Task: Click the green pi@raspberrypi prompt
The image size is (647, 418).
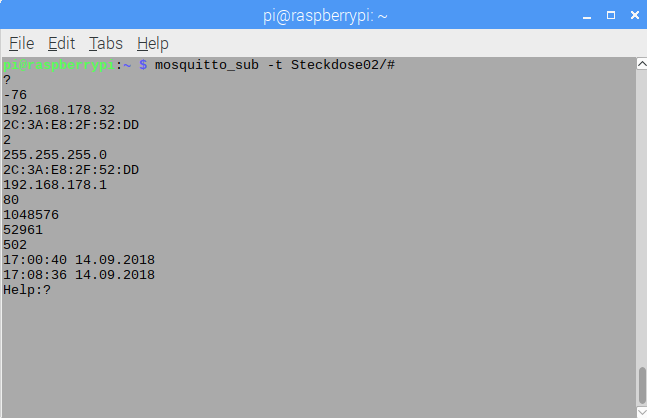Action: [59, 65]
